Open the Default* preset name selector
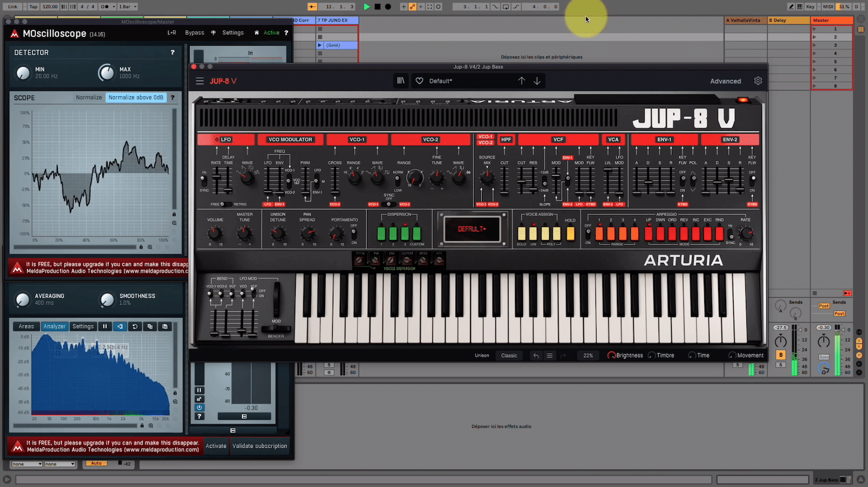The image size is (868, 487). click(441, 81)
